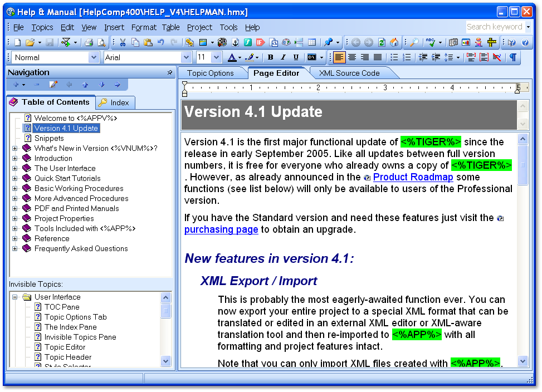542x392 pixels.
Task: Click the green Refresh page icon
Action: pyautogui.click(x=382, y=42)
